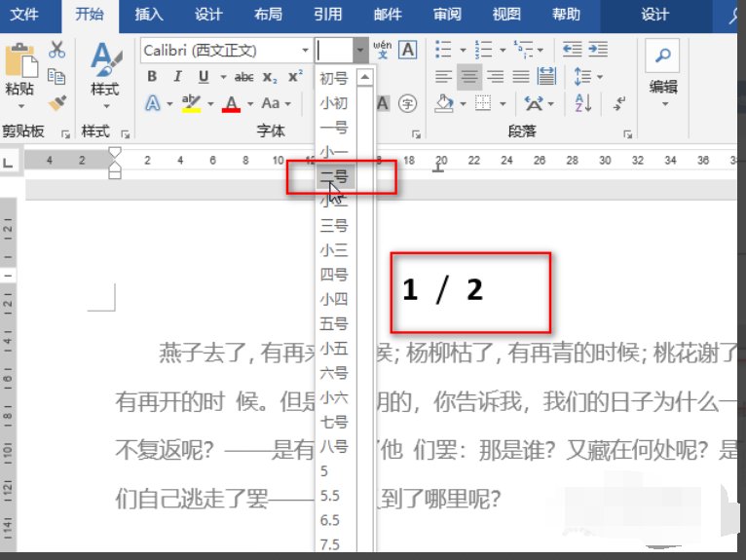The height and width of the screenshot is (560, 746).
Task: Click the cut scissors icon
Action: point(56,50)
